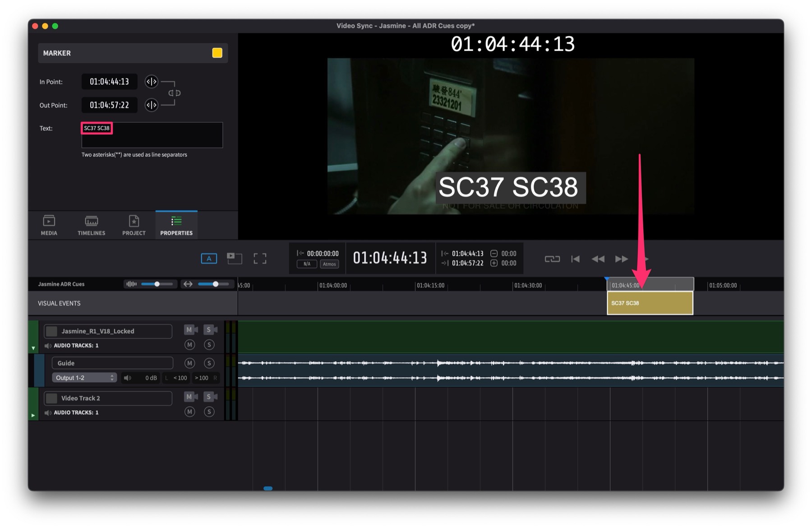This screenshot has width=812, height=528.
Task: Mute the Guide audio track
Action: click(189, 363)
